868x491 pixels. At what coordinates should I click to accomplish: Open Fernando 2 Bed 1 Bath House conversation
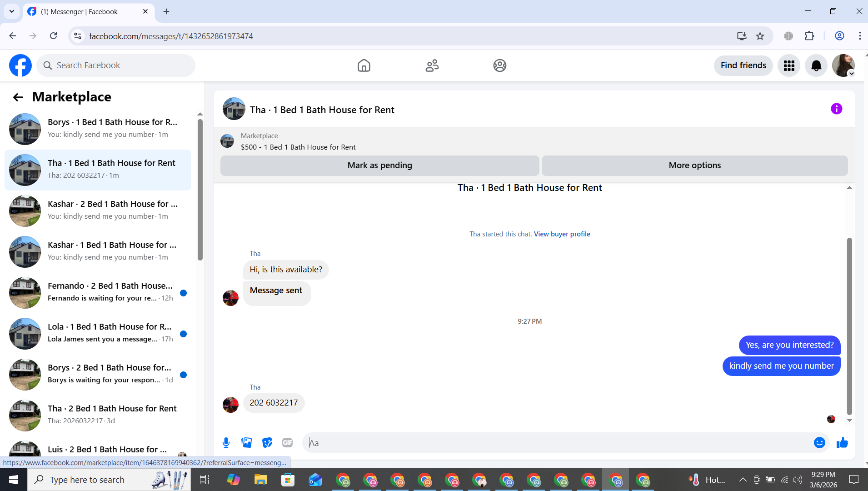point(98,292)
